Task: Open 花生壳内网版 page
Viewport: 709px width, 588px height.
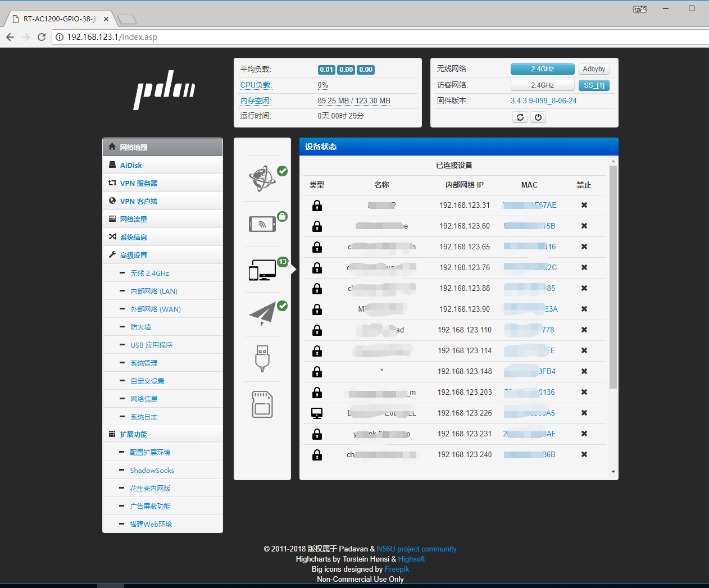Action: 163,488
